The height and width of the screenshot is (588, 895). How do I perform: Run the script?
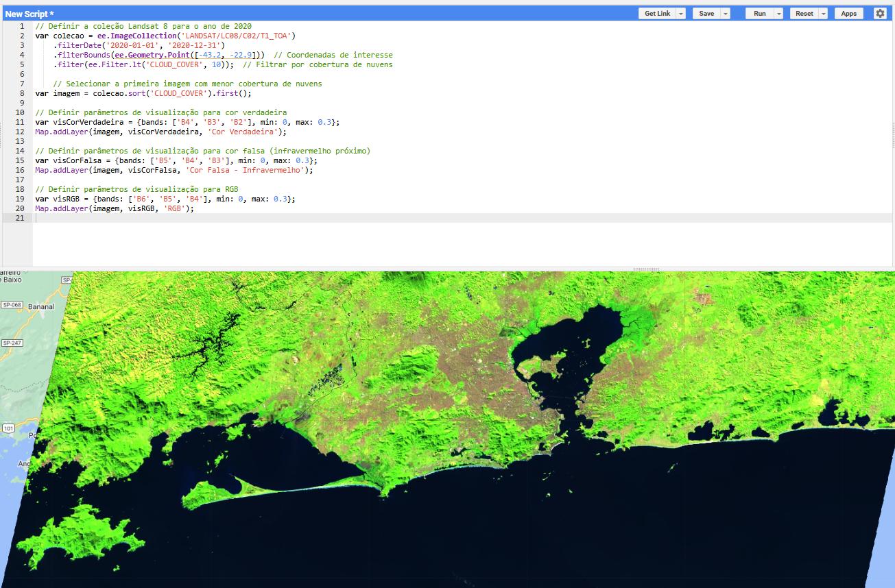(x=760, y=13)
